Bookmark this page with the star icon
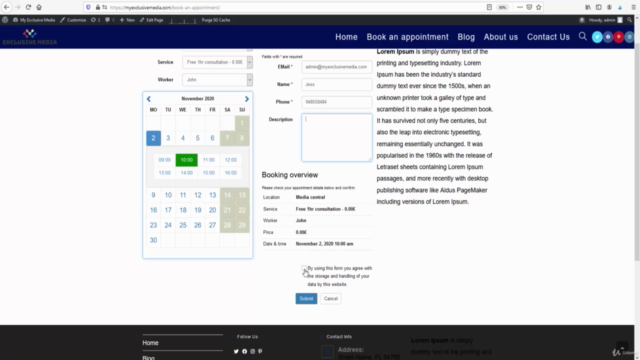640x360 pixels. point(539,7)
